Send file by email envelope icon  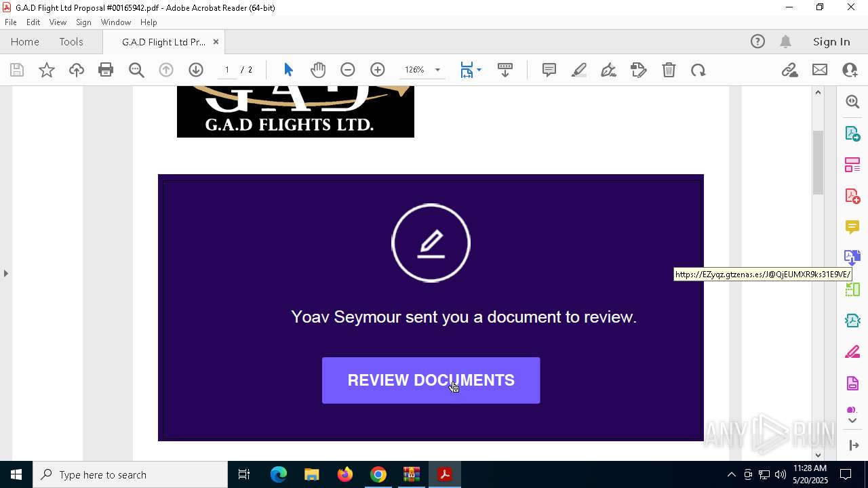(820, 70)
